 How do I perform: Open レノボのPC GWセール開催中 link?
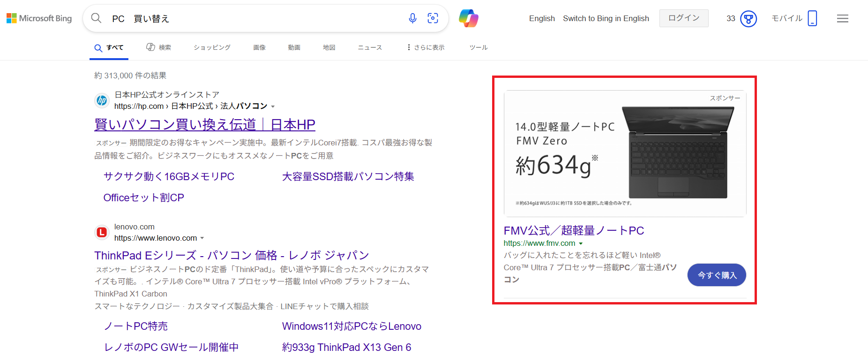pos(171,347)
